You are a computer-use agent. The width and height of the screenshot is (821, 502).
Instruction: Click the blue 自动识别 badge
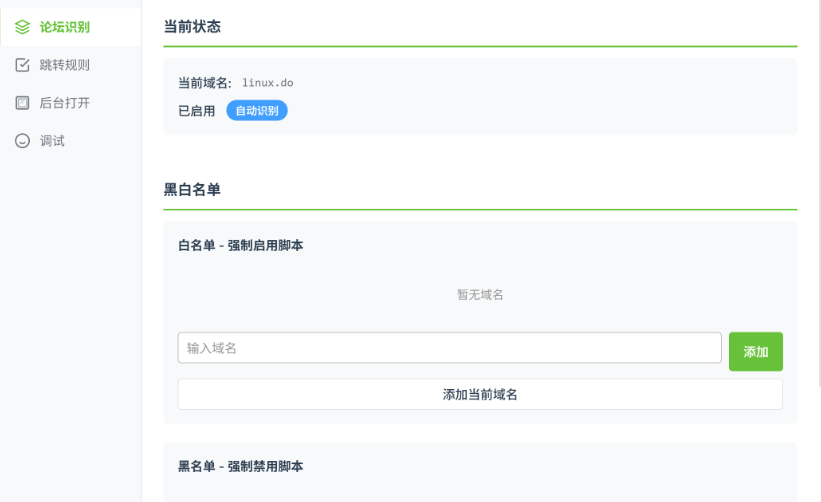click(257, 110)
